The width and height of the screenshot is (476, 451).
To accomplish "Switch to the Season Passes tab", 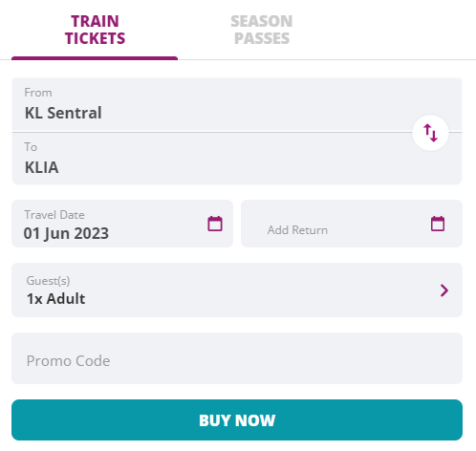I will pyautogui.click(x=262, y=30).
